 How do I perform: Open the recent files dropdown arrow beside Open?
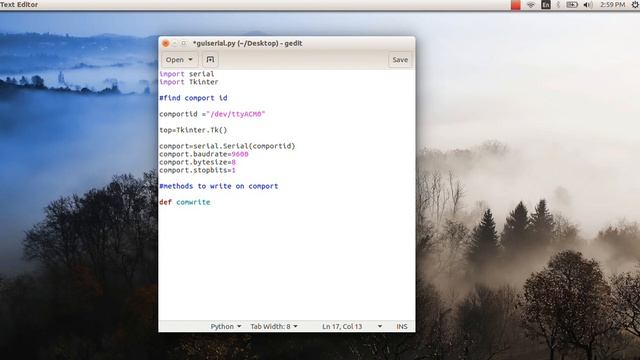click(190, 60)
